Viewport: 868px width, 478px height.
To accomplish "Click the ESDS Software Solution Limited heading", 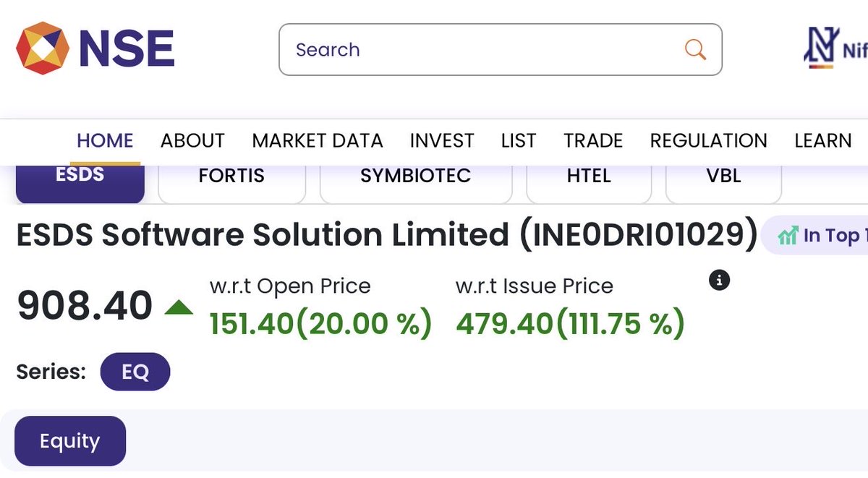I will tap(387, 236).
